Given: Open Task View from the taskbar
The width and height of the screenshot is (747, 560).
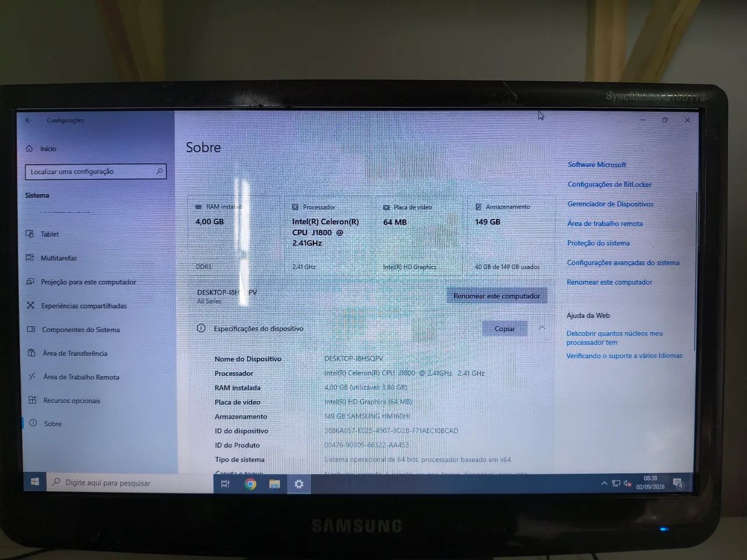Looking at the screenshot, I should point(225,484).
